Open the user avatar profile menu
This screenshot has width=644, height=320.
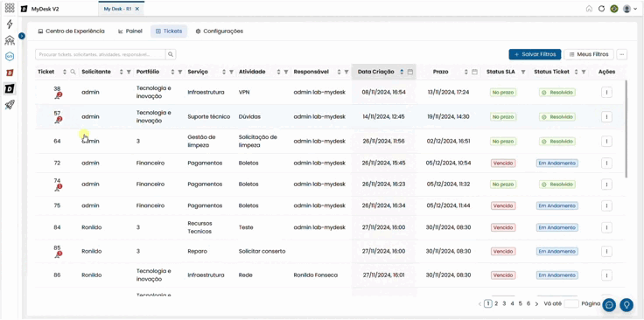(x=630, y=9)
